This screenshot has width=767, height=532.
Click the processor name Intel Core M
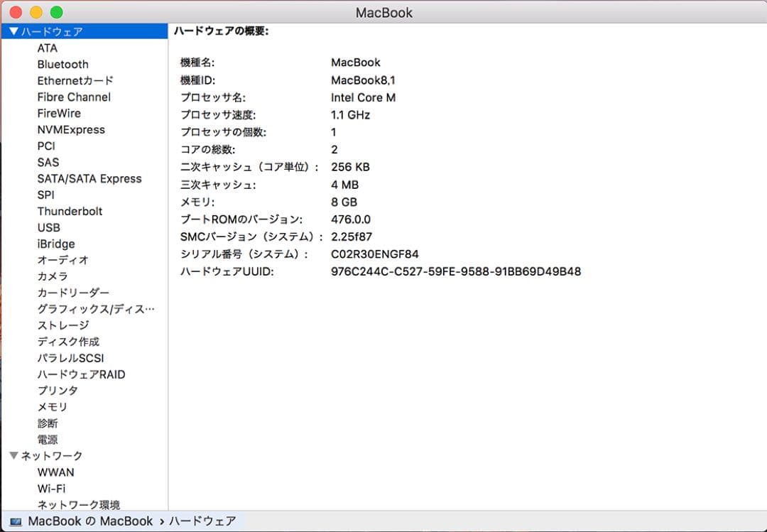pos(363,97)
